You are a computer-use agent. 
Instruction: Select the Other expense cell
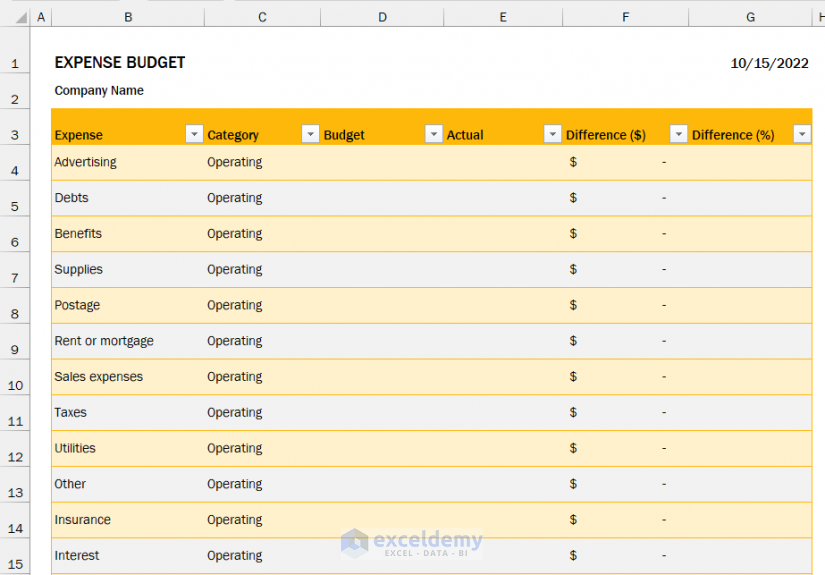tap(128, 485)
